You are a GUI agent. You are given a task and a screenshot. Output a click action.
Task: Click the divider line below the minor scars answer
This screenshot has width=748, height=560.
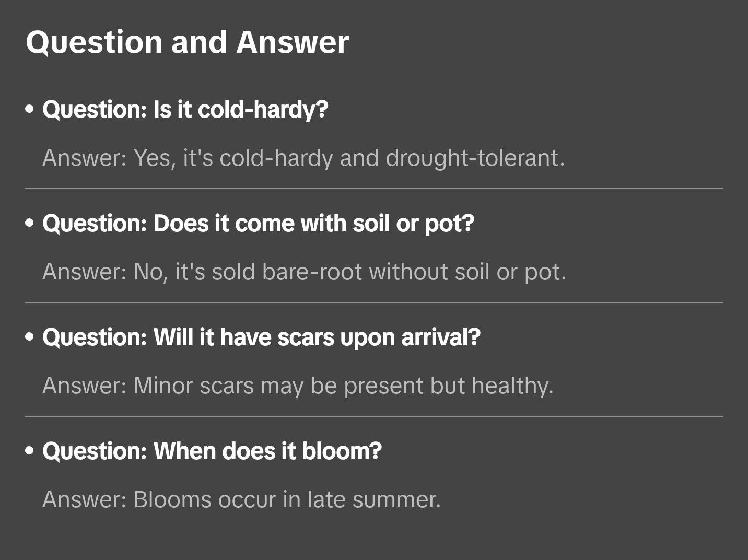click(374, 416)
